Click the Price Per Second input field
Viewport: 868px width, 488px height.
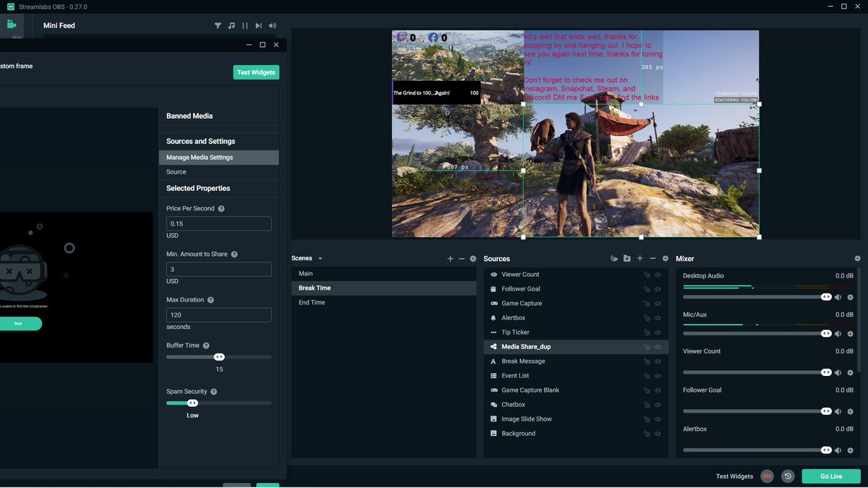[219, 224]
